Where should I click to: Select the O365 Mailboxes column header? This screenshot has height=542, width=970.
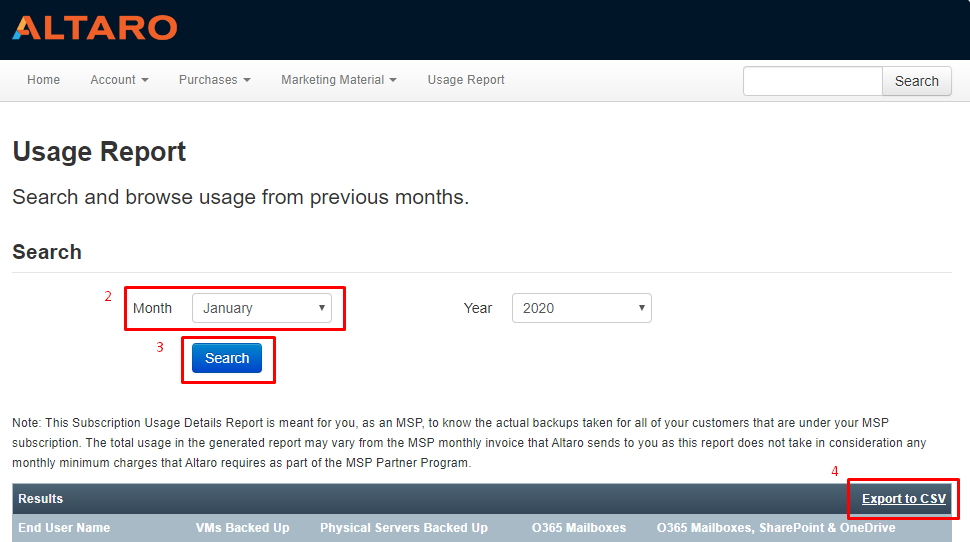pos(579,528)
